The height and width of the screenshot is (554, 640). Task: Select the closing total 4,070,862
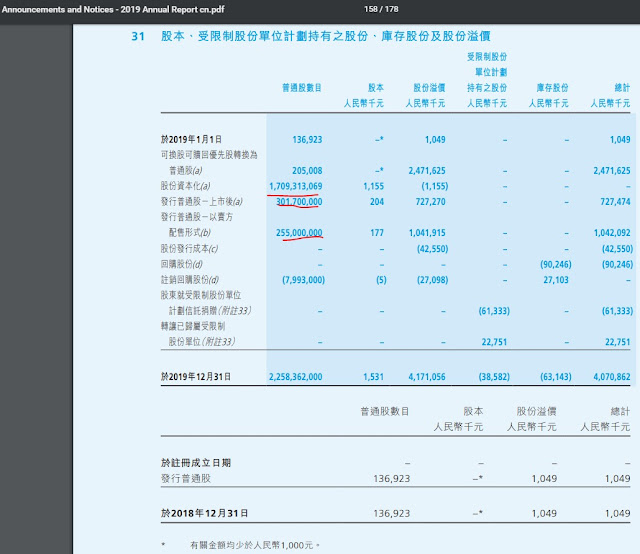pyautogui.click(x=611, y=376)
